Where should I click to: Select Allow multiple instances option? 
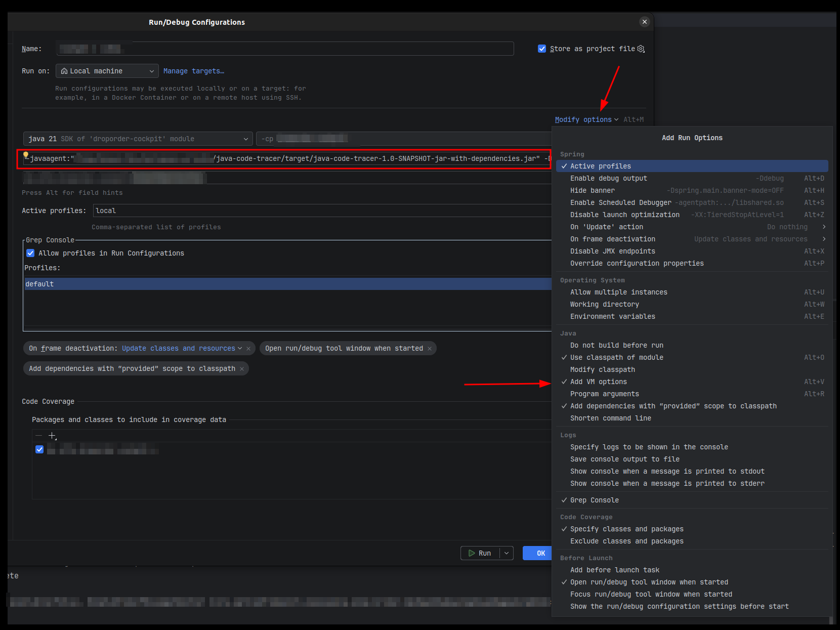click(692, 292)
